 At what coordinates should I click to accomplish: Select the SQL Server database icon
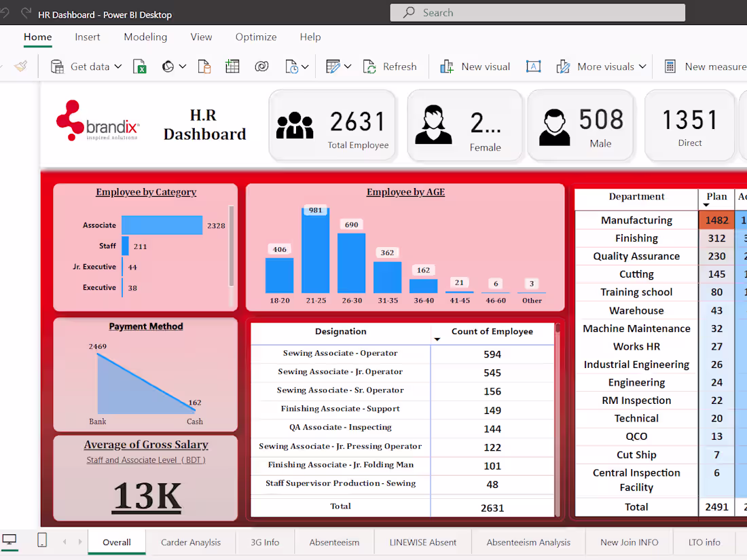204,66
